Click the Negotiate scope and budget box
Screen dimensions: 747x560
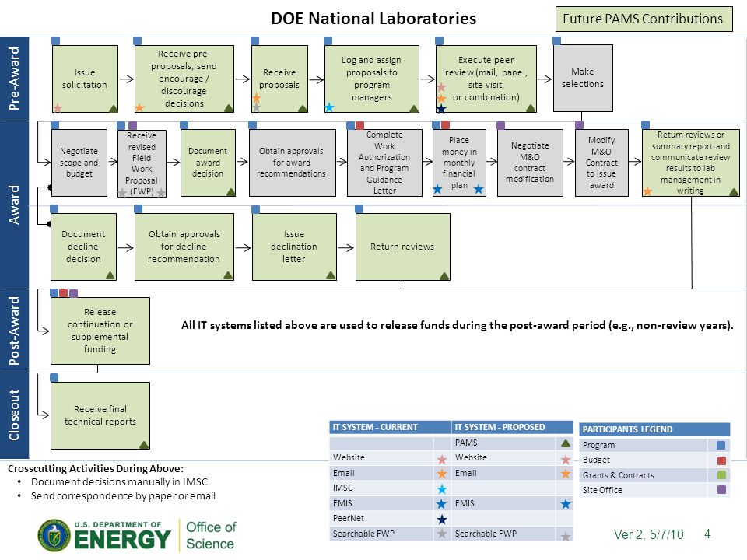79,163
